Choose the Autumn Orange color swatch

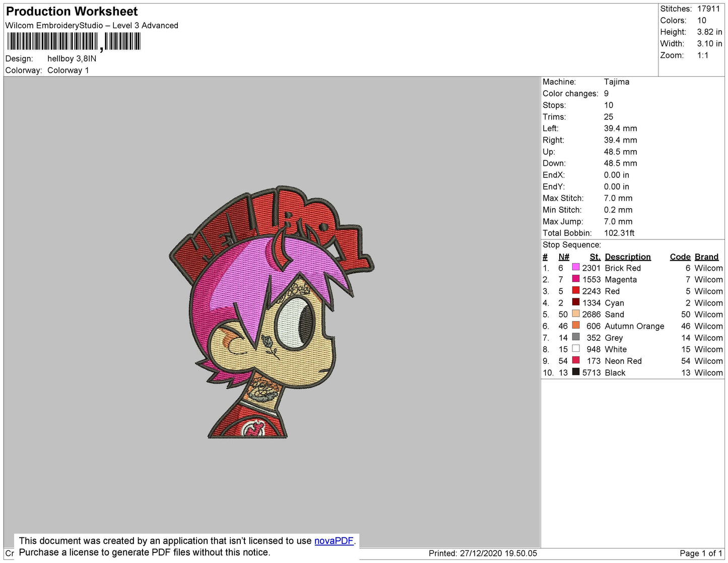coord(576,325)
